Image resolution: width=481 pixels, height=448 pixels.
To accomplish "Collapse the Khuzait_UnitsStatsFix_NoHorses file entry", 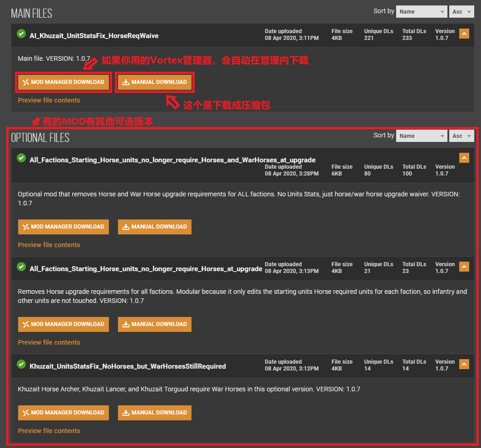I will 464,364.
